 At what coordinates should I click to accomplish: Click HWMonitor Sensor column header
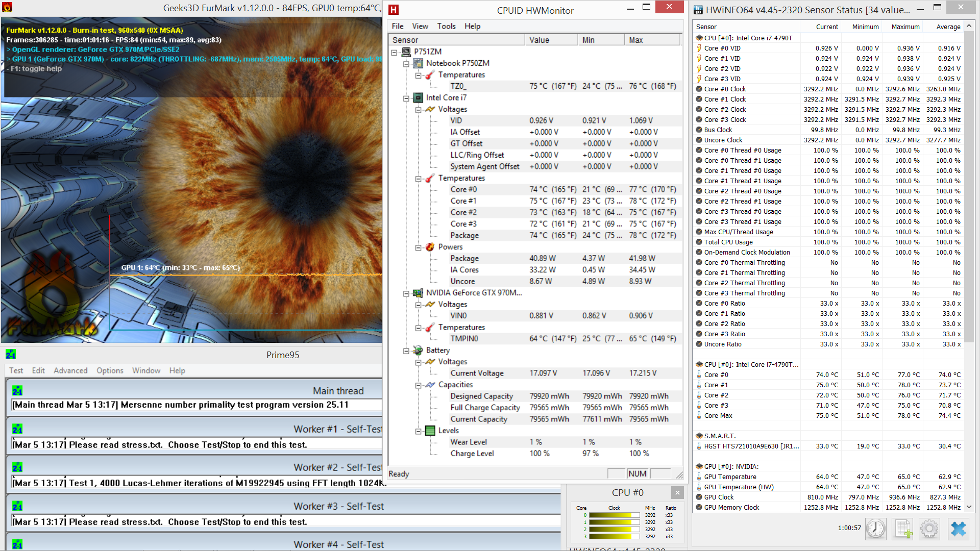click(457, 40)
